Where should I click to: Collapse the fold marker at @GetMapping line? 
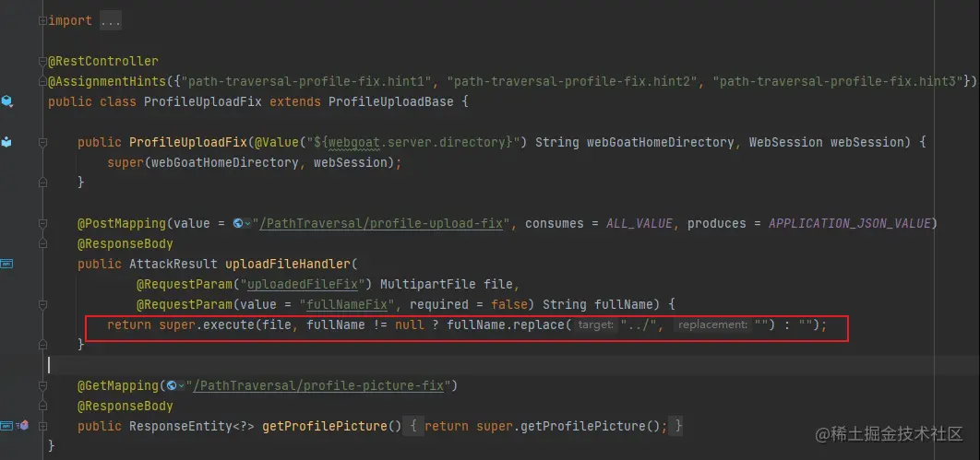coord(42,385)
